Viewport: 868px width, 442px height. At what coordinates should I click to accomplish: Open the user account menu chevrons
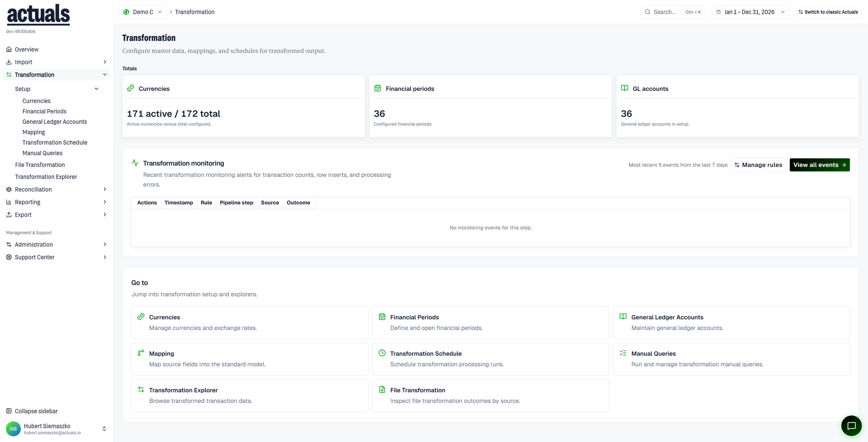[104, 429]
